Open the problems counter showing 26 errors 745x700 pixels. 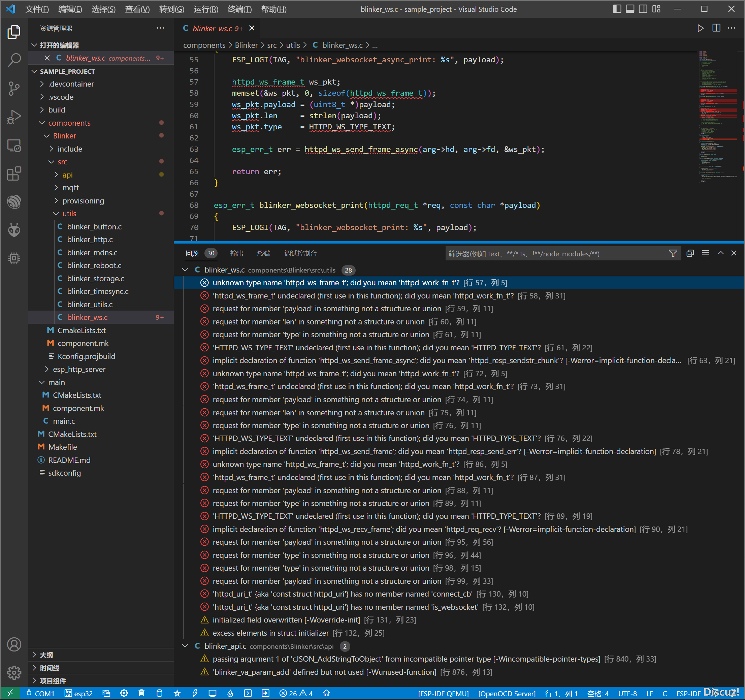click(296, 693)
